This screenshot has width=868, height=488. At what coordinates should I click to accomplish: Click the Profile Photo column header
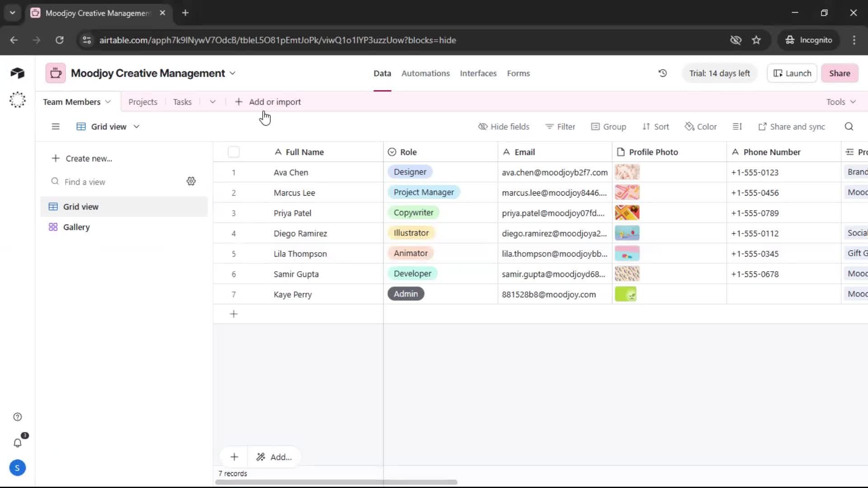(669, 152)
